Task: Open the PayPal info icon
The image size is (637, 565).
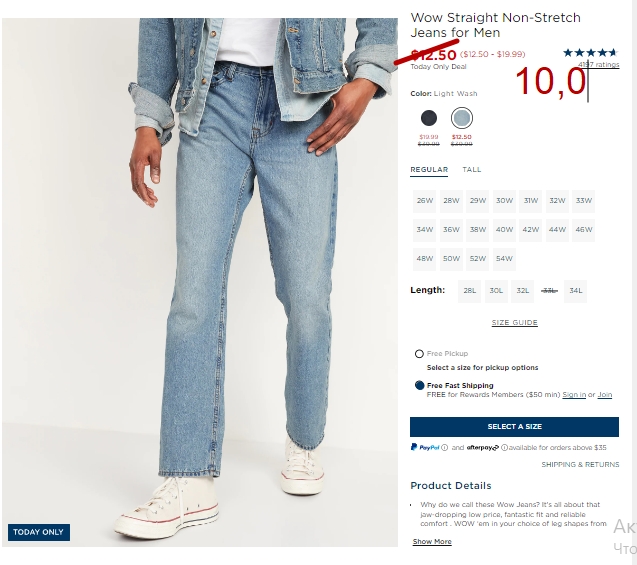Action: tap(444, 448)
